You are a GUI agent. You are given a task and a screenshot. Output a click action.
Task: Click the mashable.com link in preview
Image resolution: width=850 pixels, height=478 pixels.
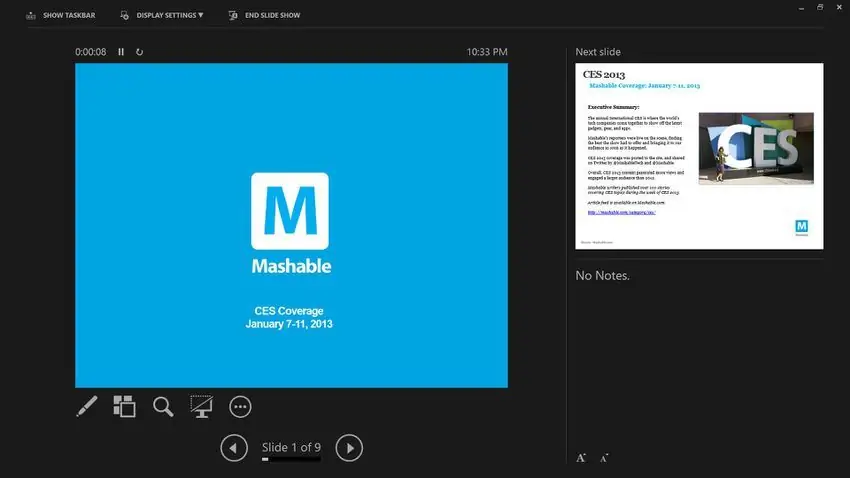621,212
